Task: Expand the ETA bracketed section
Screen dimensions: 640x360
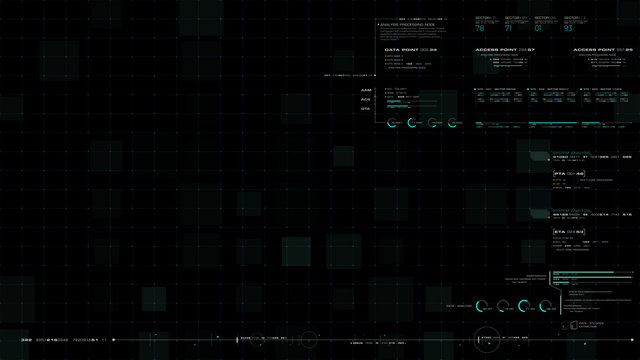Action: [569, 232]
